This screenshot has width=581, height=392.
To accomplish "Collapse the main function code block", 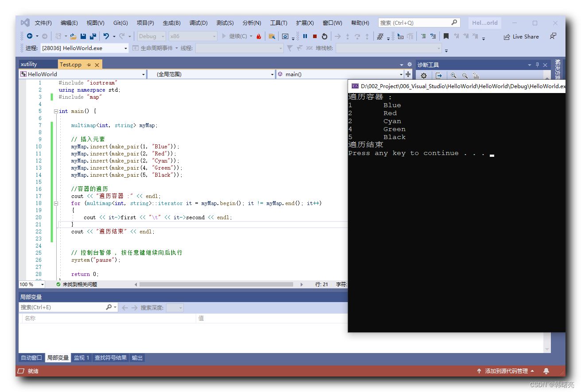I will coord(56,111).
